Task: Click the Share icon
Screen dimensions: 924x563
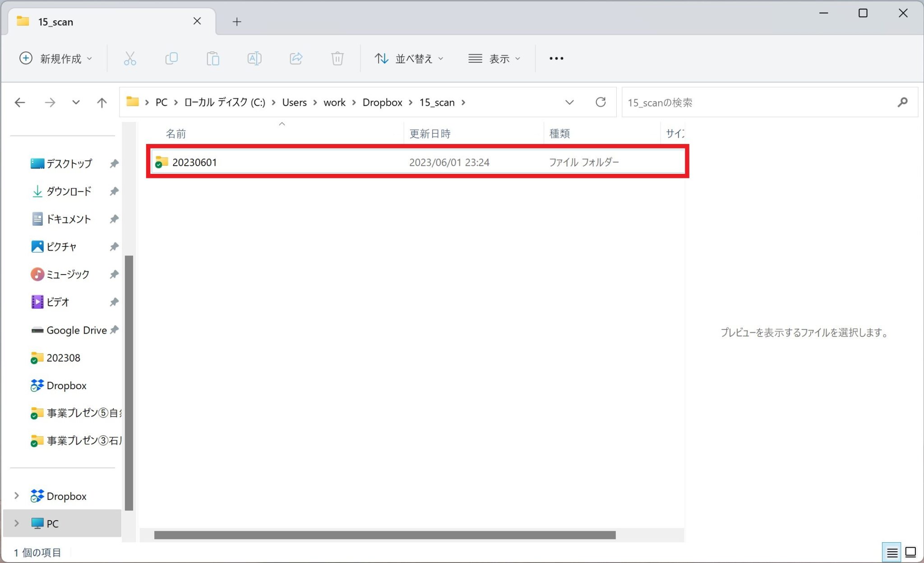Action: point(296,58)
